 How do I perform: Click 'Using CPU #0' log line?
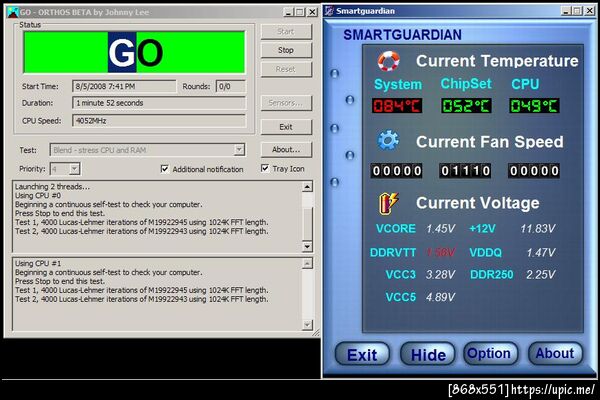(38, 196)
